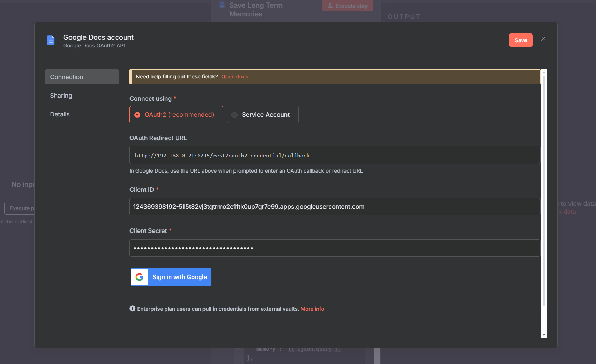Focus the Client ID input field
The image size is (596, 364).
click(x=335, y=207)
